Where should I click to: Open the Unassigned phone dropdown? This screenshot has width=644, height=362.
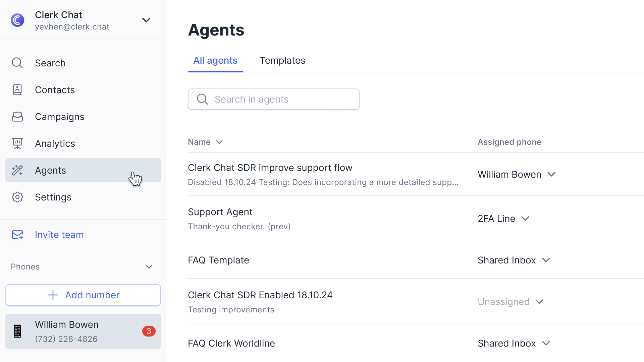coord(539,302)
